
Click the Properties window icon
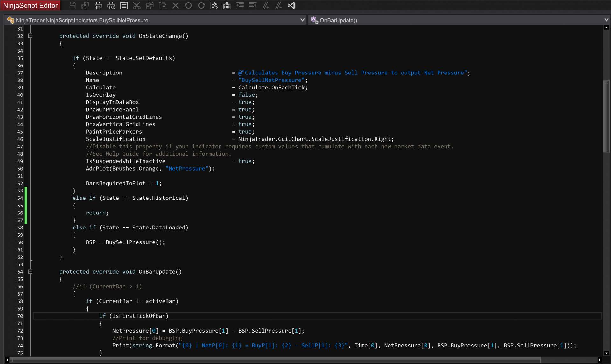click(x=124, y=5)
